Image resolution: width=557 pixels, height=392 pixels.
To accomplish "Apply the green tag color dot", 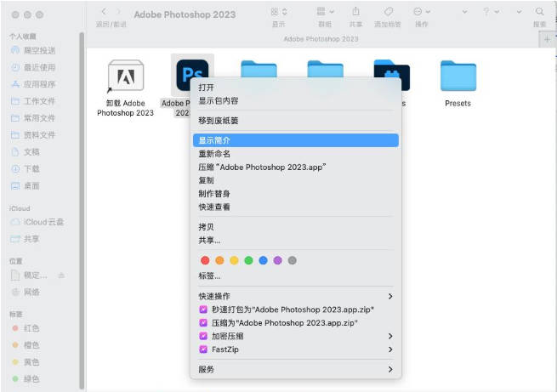I will 248,260.
